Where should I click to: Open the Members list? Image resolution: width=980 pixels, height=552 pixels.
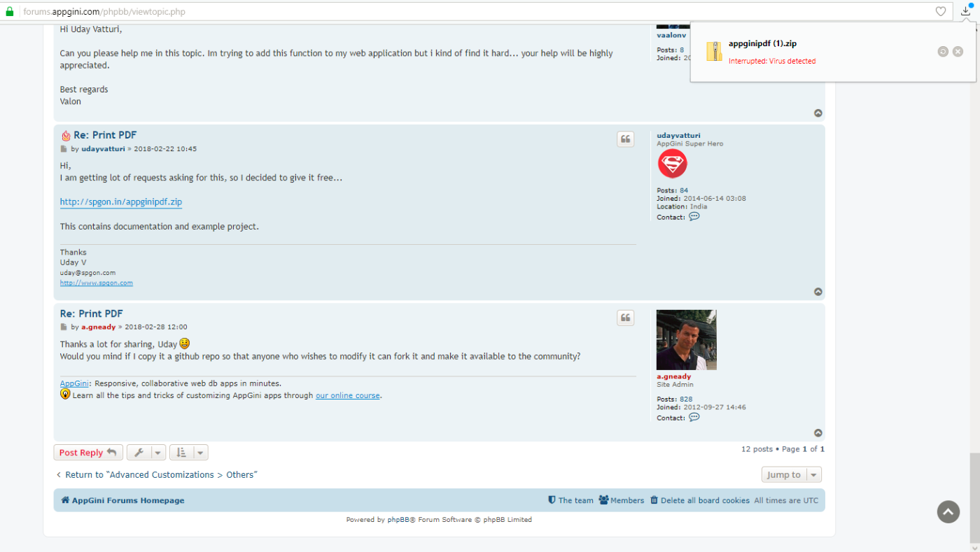click(622, 500)
